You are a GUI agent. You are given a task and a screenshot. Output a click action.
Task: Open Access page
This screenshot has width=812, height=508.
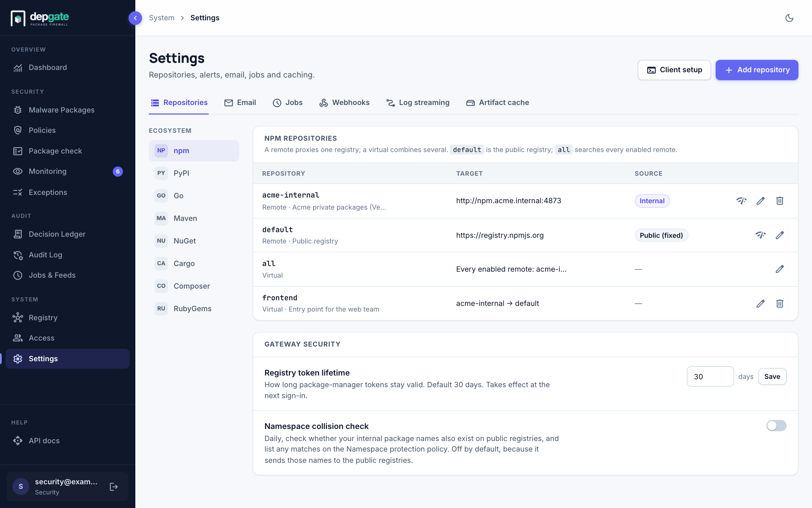68,338
